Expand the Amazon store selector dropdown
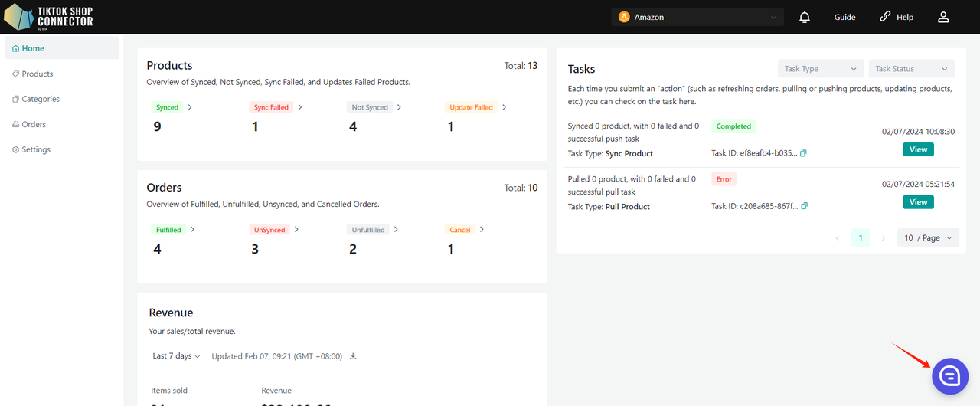The image size is (980, 406). click(697, 17)
